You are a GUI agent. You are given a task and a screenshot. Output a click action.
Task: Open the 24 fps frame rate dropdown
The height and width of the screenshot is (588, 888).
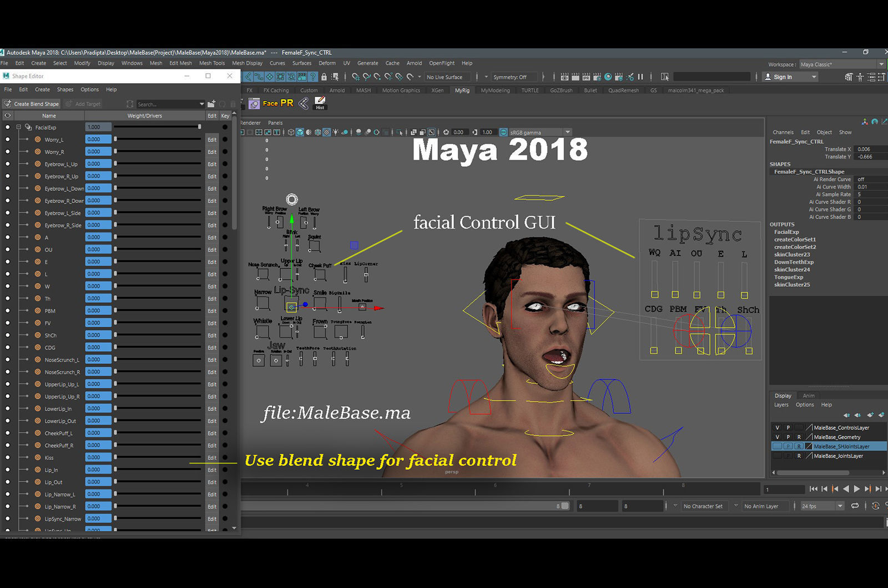[840, 506]
